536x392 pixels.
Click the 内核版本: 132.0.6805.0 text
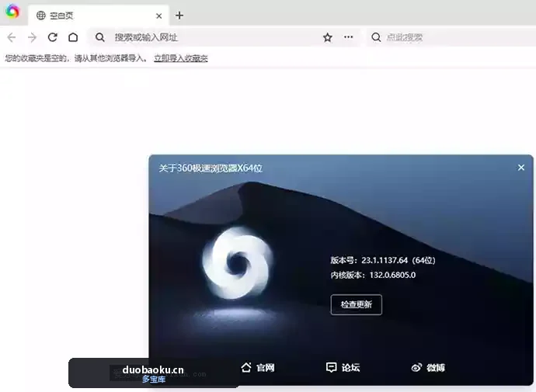tap(373, 276)
